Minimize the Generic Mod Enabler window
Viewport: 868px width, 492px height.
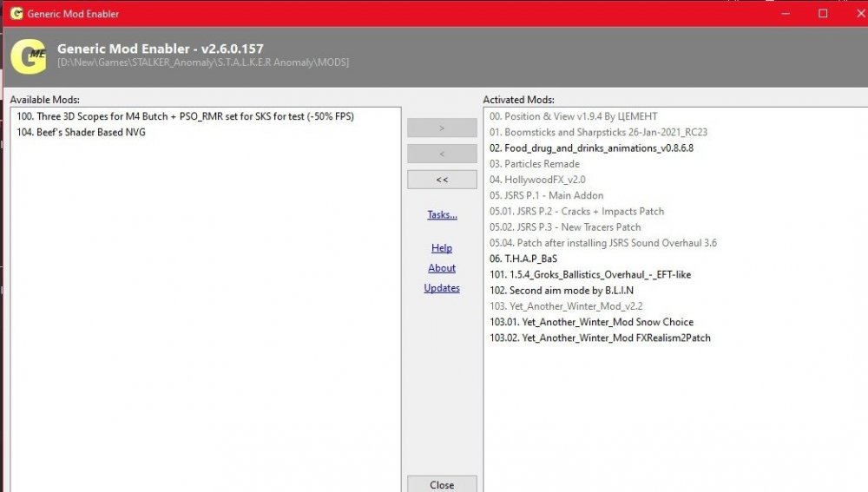(x=786, y=13)
